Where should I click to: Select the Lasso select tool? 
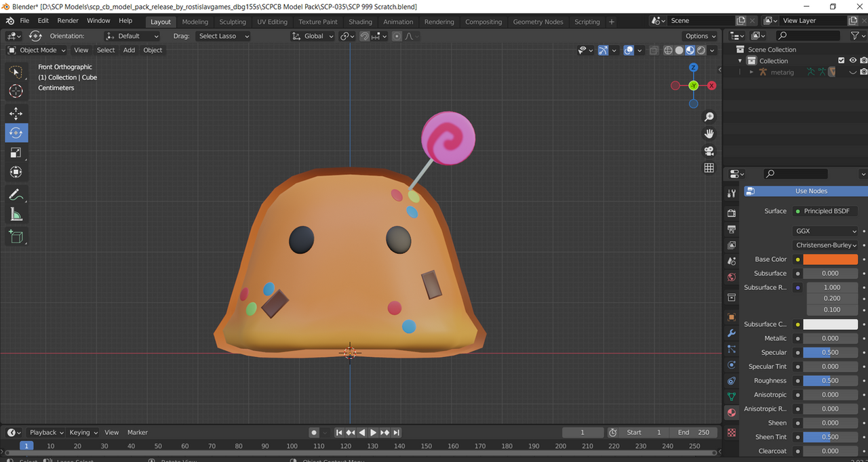(x=16, y=71)
